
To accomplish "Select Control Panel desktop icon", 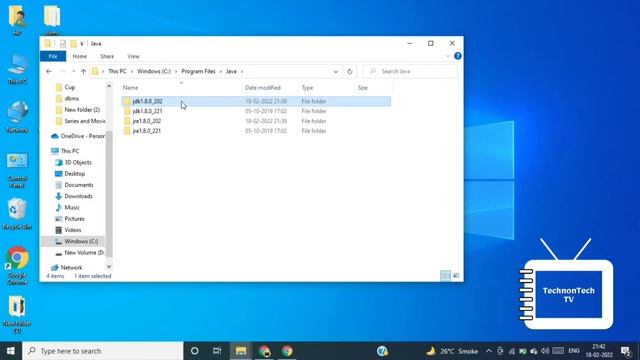I will tap(18, 171).
